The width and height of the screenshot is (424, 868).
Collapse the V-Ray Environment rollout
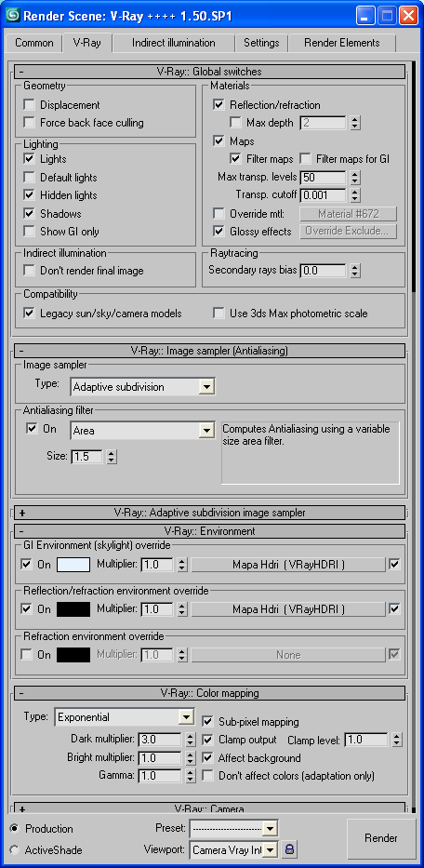coord(209,531)
